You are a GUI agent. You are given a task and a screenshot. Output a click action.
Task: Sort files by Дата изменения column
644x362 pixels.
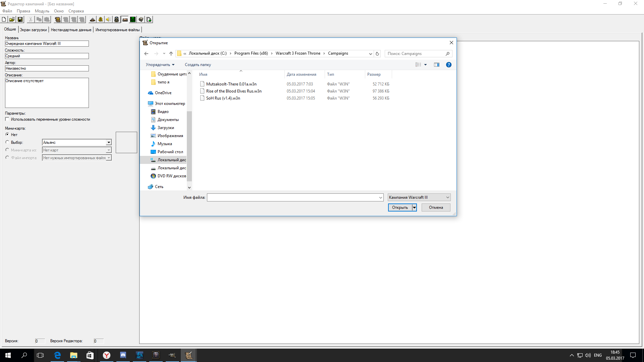coord(301,74)
